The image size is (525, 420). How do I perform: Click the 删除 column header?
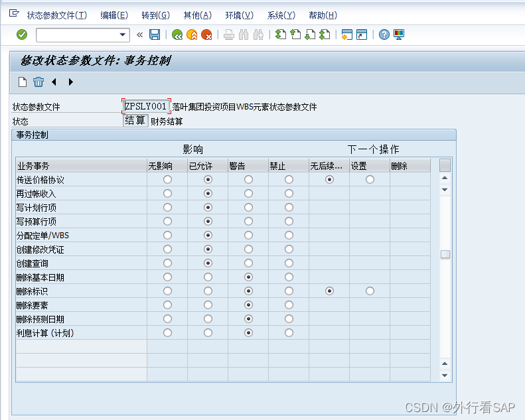pos(410,166)
